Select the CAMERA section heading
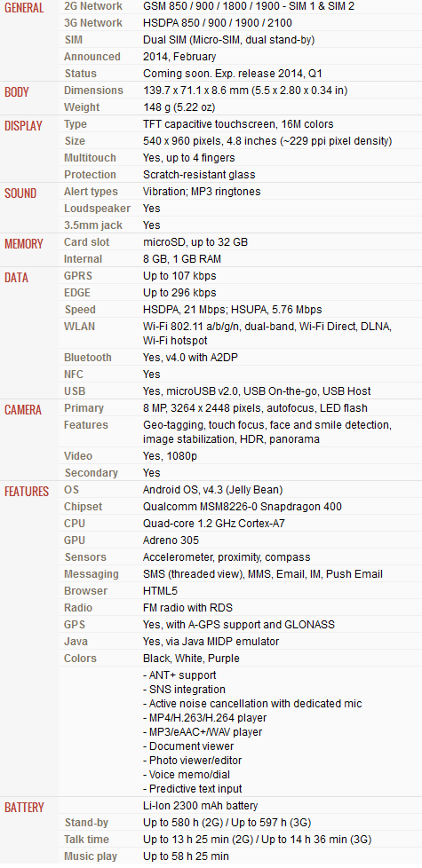422x868 pixels. click(x=23, y=410)
